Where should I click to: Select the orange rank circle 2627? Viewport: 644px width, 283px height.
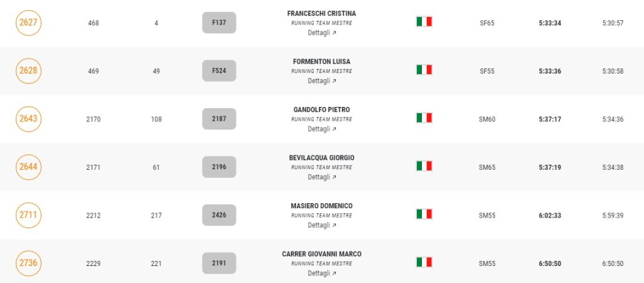pos(28,23)
